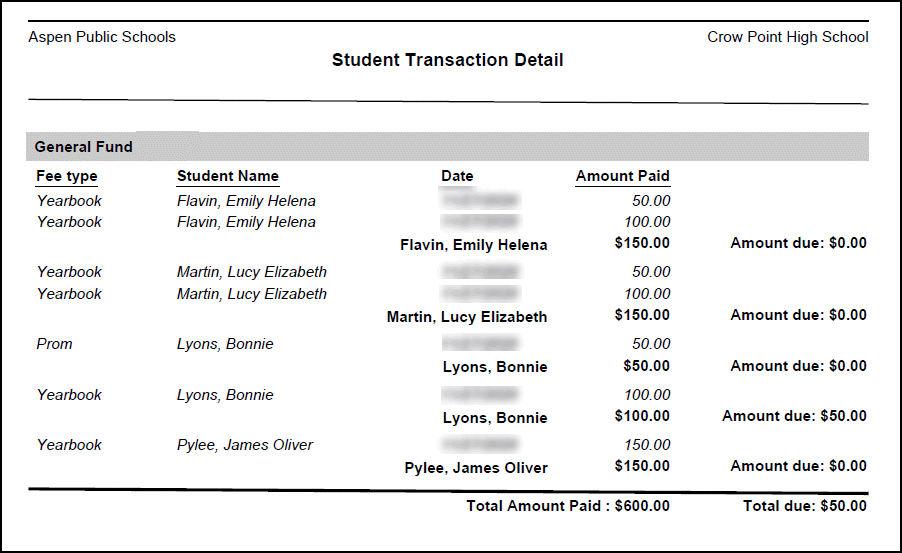Click the Amount Paid column header
Image resolution: width=902 pixels, height=553 pixels.
(x=622, y=176)
